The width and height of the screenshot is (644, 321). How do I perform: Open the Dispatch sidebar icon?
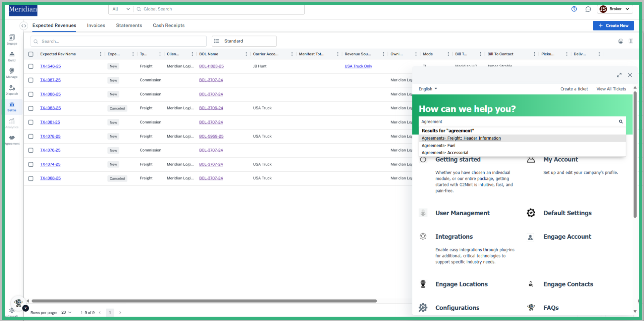(x=12, y=90)
